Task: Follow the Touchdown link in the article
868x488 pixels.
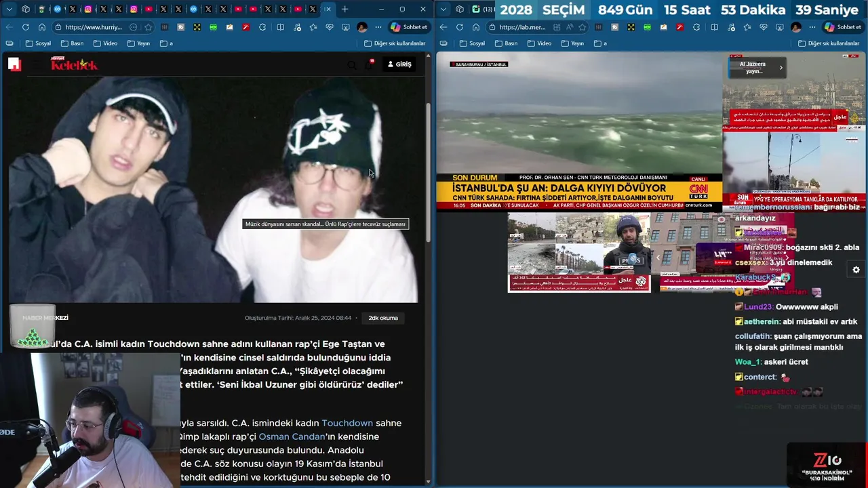Action: pyautogui.click(x=347, y=423)
